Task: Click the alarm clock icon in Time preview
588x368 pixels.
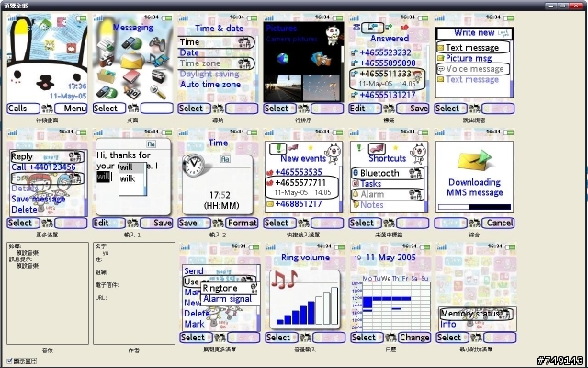Action: click(x=194, y=166)
